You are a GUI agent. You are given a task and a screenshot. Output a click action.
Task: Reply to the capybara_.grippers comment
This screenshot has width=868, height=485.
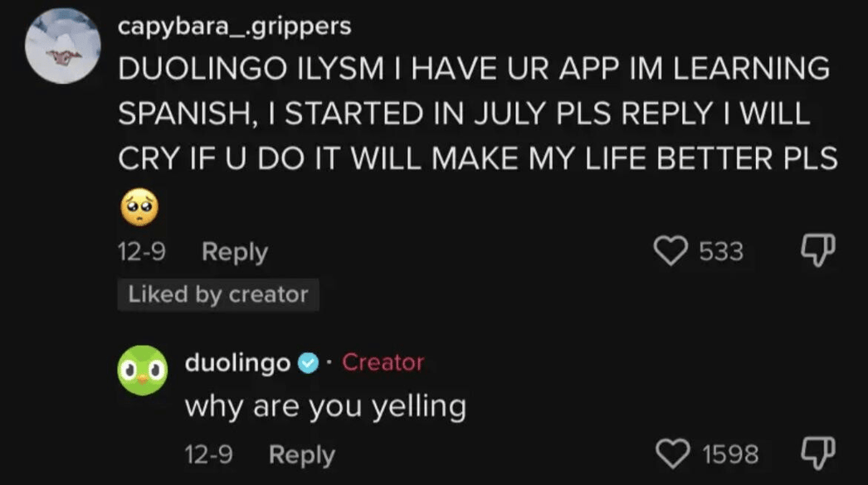click(235, 251)
